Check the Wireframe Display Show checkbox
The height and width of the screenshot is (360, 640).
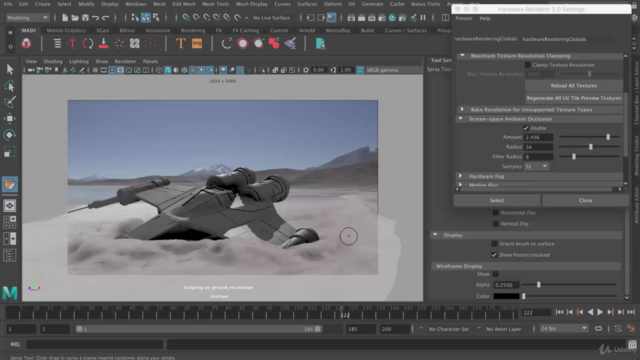(x=496, y=274)
